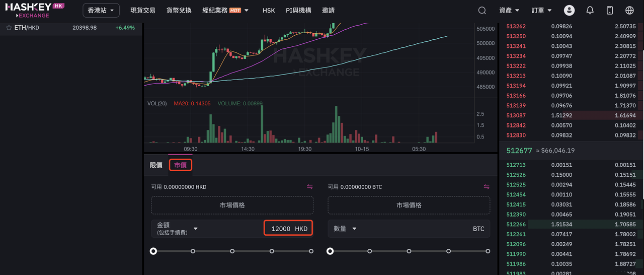The width and height of the screenshot is (644, 275).
Task: Expand the 數量 type dropdown
Action: click(x=354, y=229)
